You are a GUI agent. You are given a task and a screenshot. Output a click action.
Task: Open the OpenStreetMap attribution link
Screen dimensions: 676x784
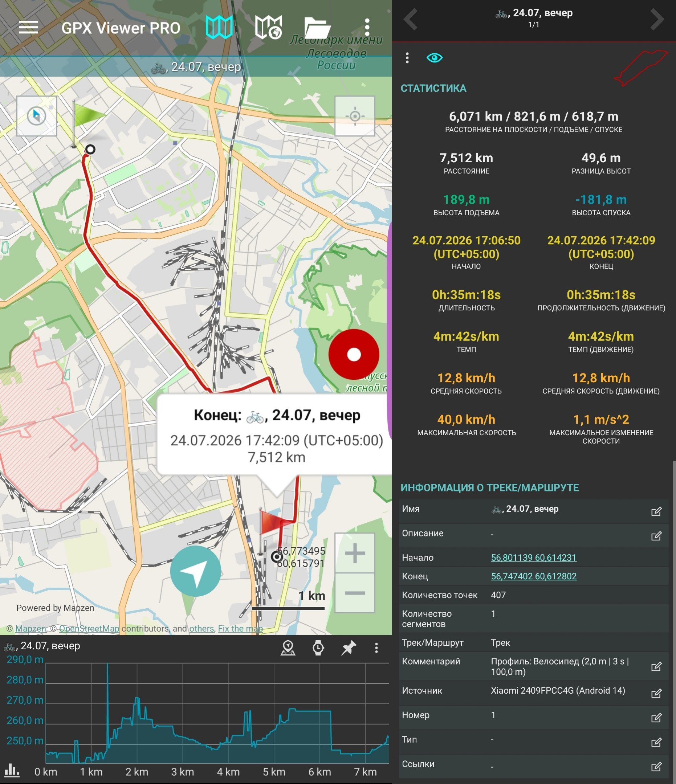pos(89,629)
